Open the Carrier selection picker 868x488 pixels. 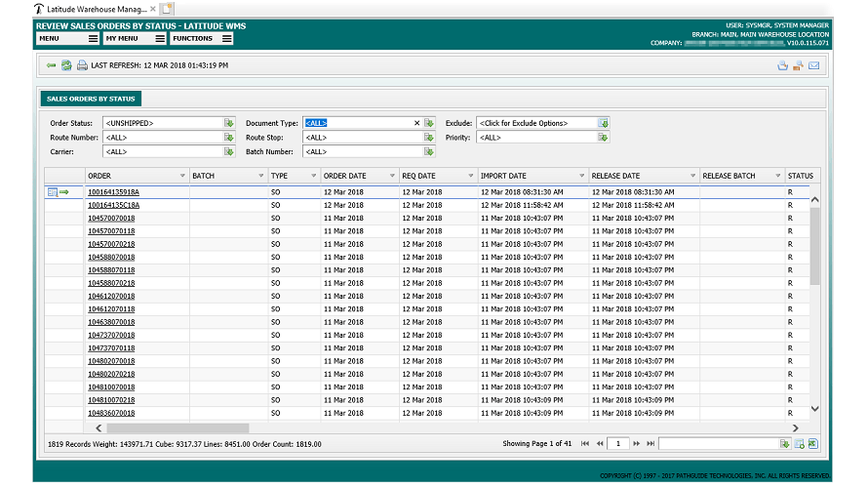(228, 152)
